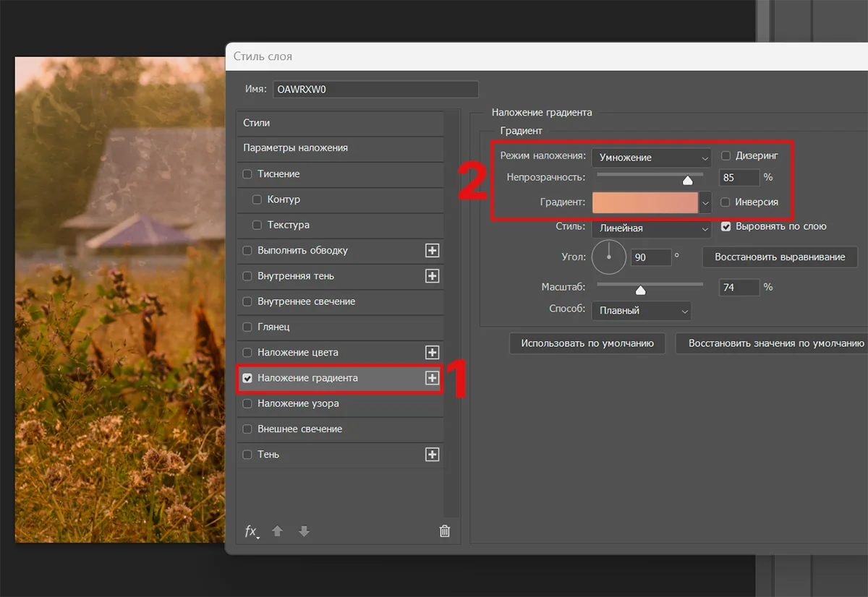Delete effect with the trash icon
This screenshot has width=868, height=597.
pos(445,531)
